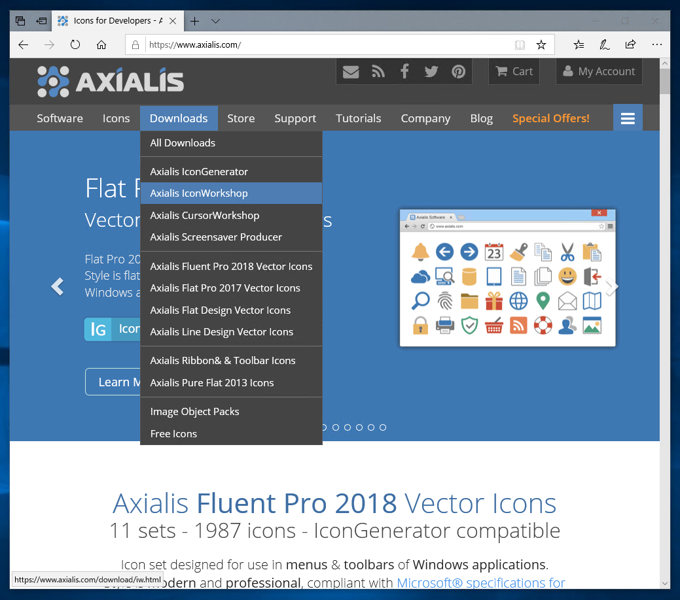The image size is (680, 600).
Task: Click the Learn More button
Action: coord(113,382)
